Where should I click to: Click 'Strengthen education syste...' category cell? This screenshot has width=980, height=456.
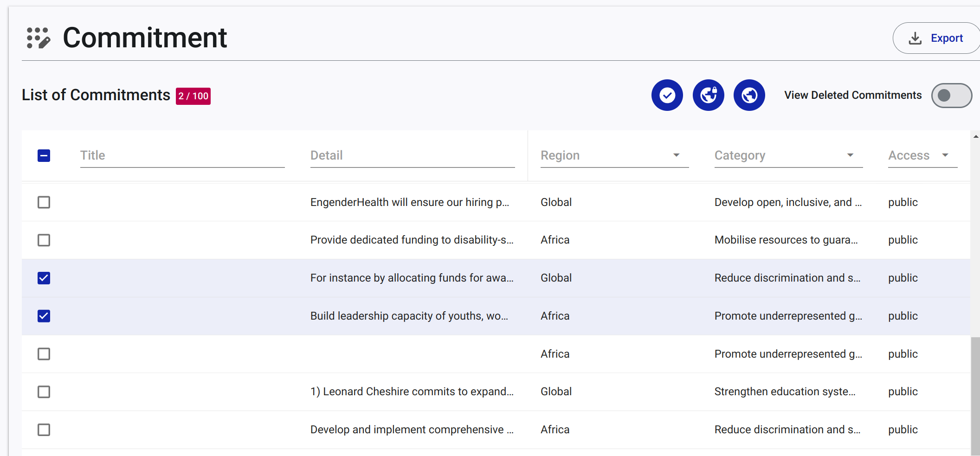(x=785, y=392)
